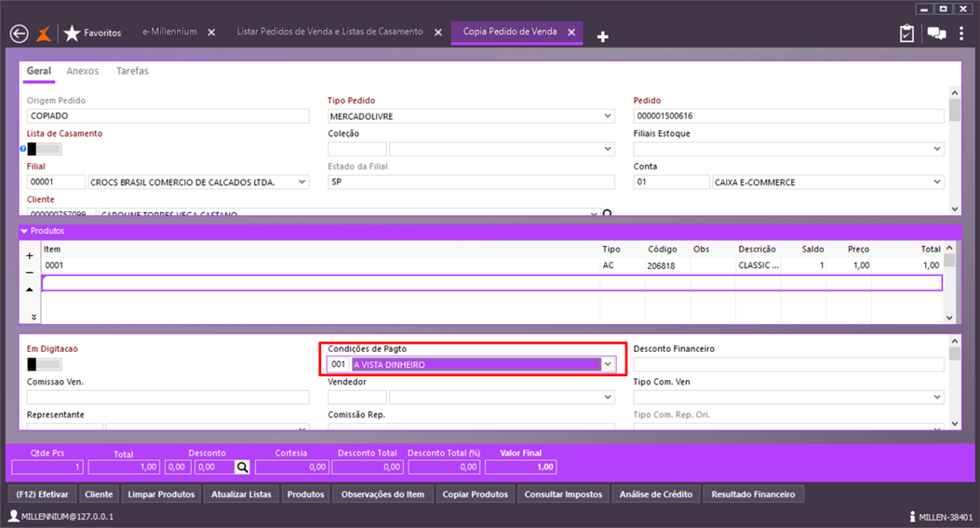Click the orange Millennium logo icon
The width and height of the screenshot is (980, 528).
point(44,34)
